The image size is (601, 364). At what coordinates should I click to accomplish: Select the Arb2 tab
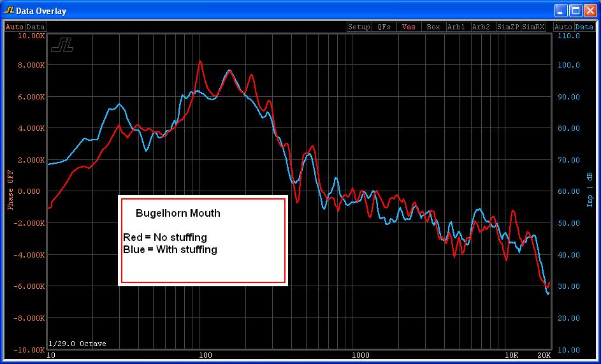(483, 27)
